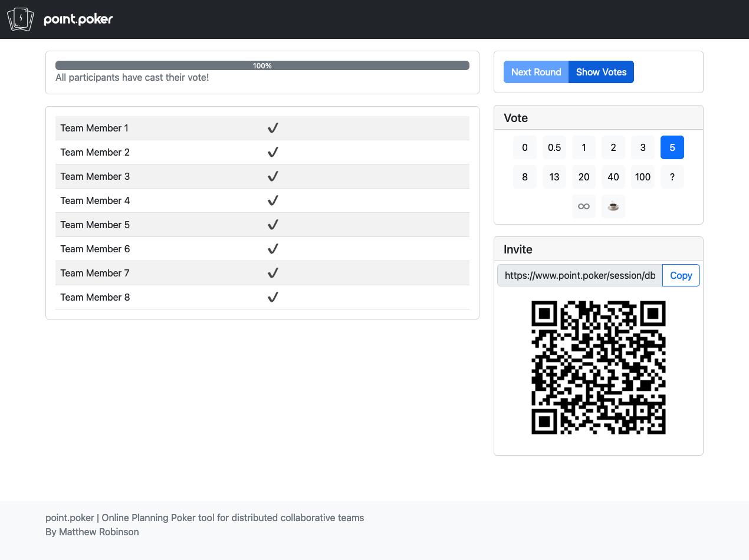The height and width of the screenshot is (560, 749).
Task: Click Team Member 8's voted checkmark
Action: click(272, 297)
